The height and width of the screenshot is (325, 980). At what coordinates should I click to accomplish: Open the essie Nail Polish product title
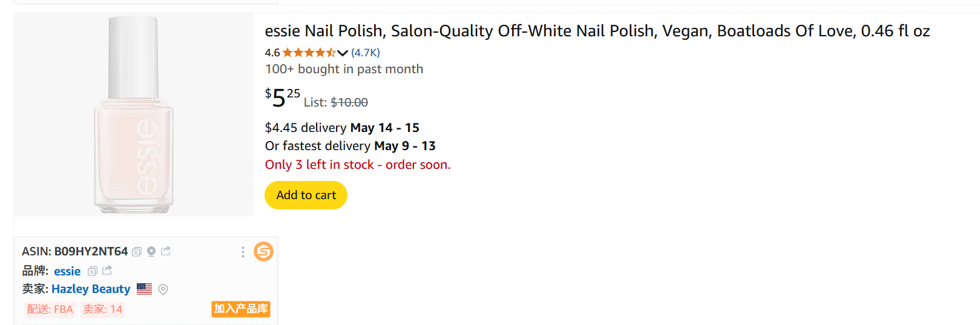click(x=597, y=31)
